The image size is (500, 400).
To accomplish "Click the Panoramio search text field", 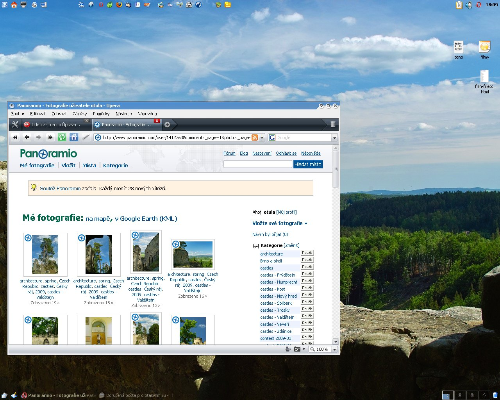I will point(258,164).
